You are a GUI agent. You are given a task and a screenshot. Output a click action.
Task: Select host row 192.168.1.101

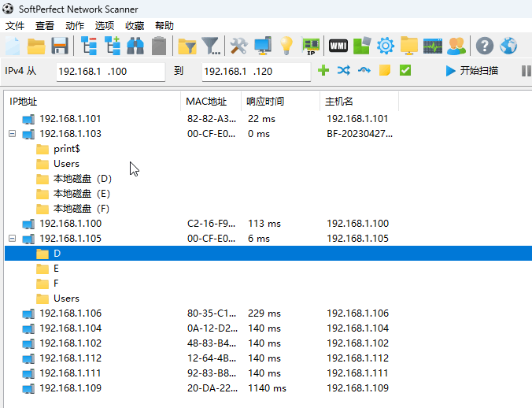click(268, 119)
